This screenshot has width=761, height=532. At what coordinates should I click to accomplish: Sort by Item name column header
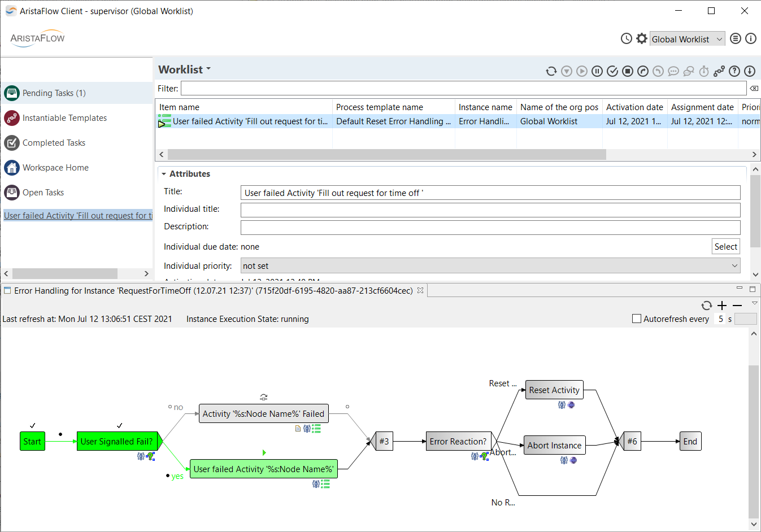coord(243,107)
